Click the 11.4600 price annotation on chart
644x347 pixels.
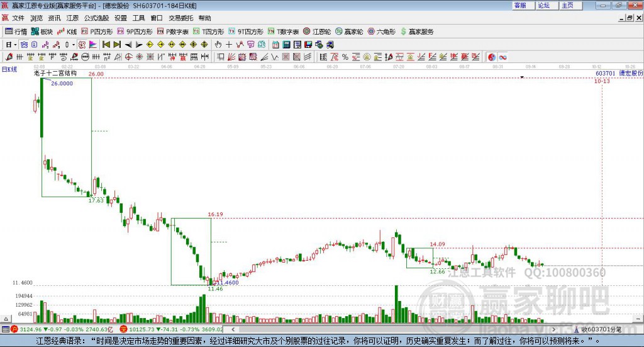[228, 283]
